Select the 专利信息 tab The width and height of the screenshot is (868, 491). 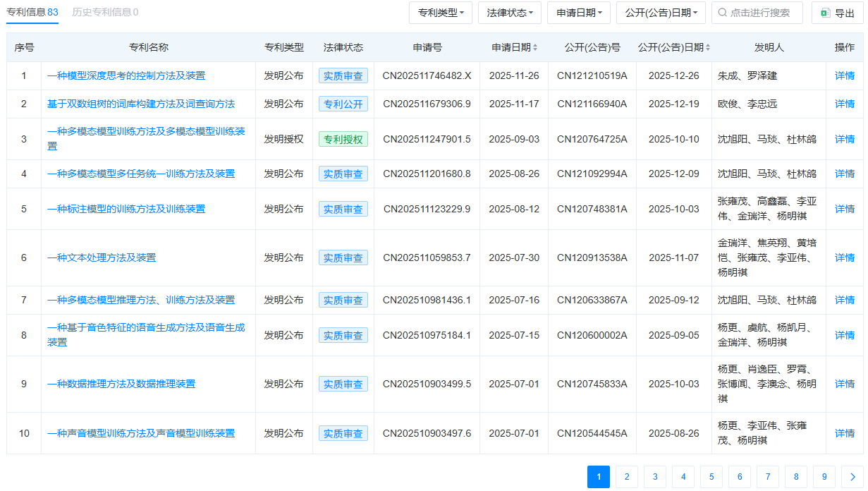pos(32,12)
